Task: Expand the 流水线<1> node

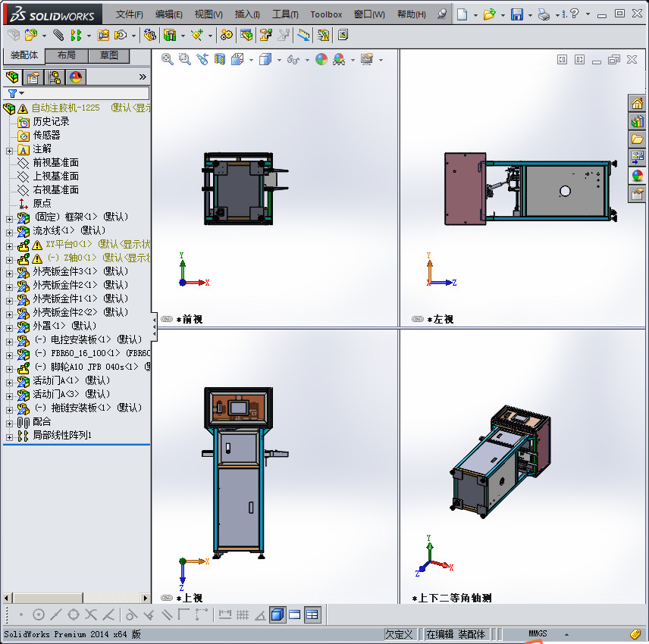Action: [x=9, y=233]
